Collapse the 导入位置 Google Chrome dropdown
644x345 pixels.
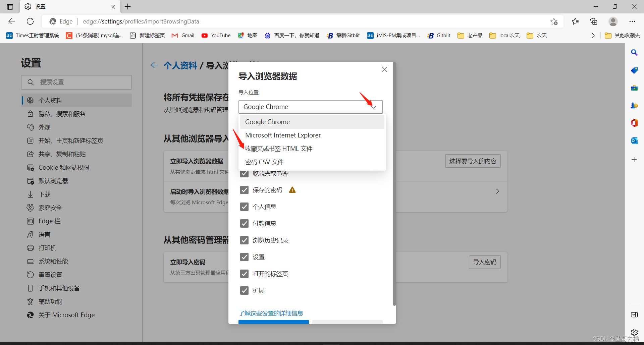[310, 107]
